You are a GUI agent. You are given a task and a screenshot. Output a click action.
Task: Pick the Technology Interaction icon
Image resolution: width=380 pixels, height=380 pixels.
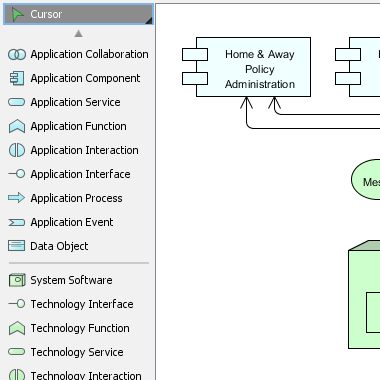(x=17, y=375)
